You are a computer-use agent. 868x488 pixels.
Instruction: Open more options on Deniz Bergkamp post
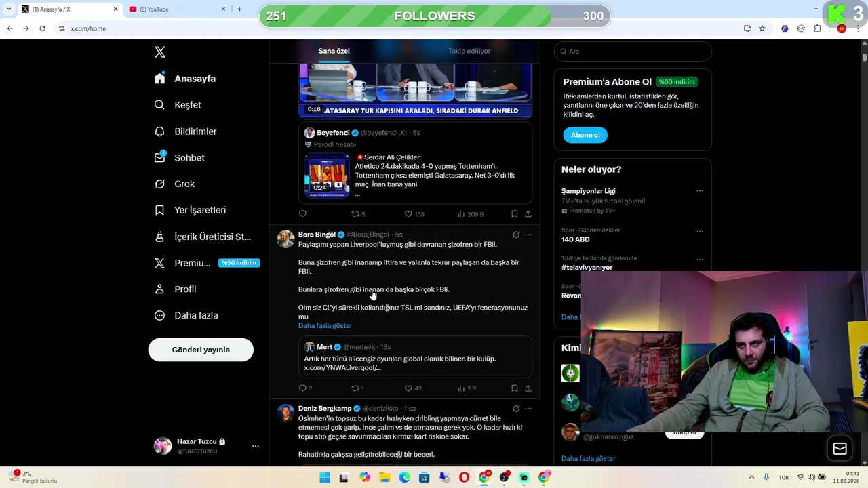coord(528,409)
